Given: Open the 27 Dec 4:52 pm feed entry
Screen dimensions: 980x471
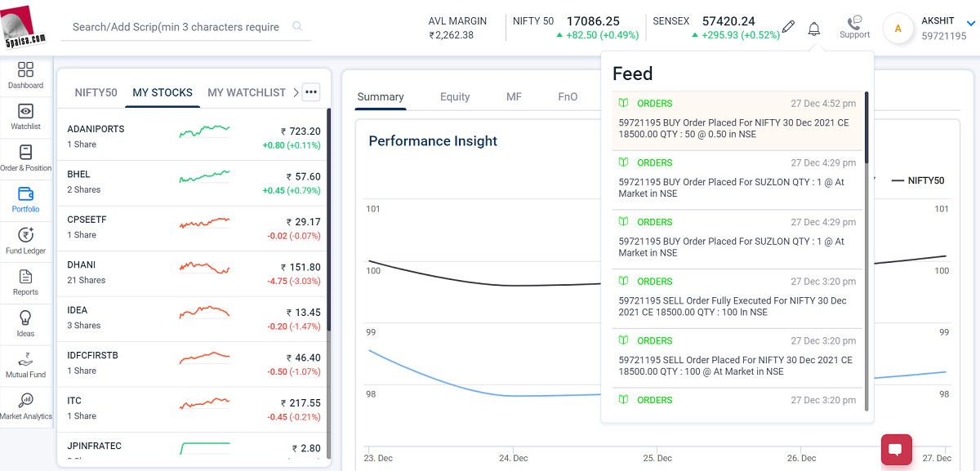Looking at the screenshot, I should [x=737, y=120].
